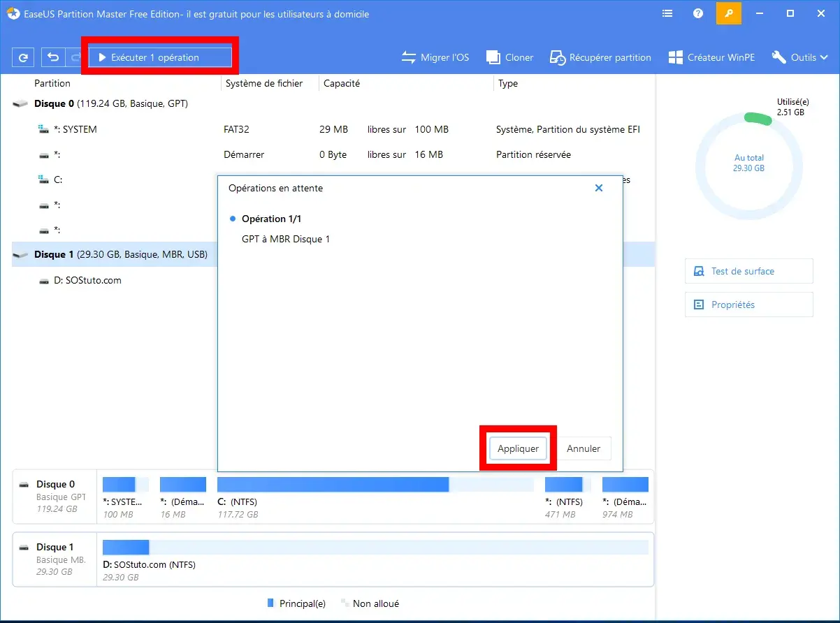The image size is (840, 623).
Task: Open Migrer l'OS tool
Action: tap(435, 57)
